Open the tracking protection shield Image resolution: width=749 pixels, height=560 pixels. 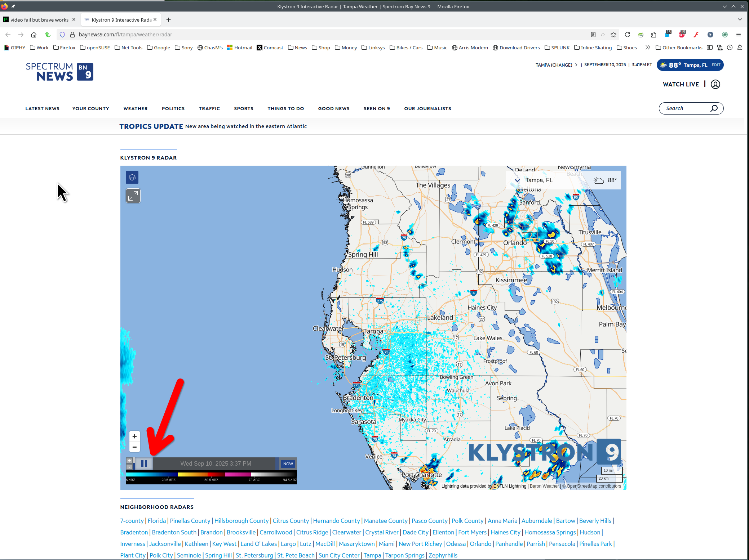point(62,35)
